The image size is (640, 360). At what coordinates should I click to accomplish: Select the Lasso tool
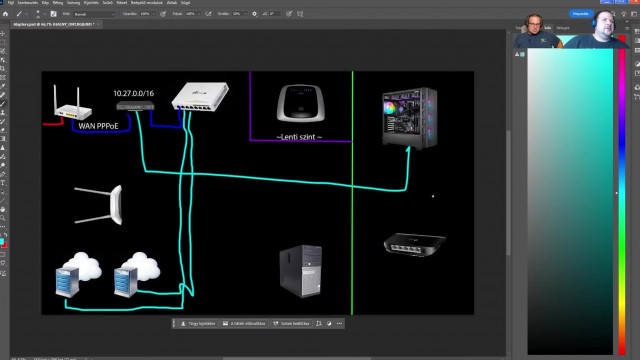(3, 51)
